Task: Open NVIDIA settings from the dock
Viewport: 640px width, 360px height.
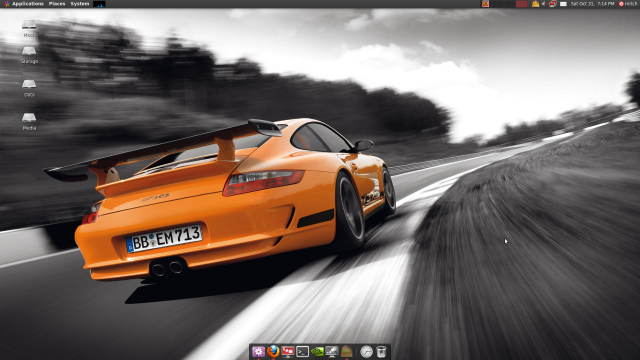Action: [317, 351]
